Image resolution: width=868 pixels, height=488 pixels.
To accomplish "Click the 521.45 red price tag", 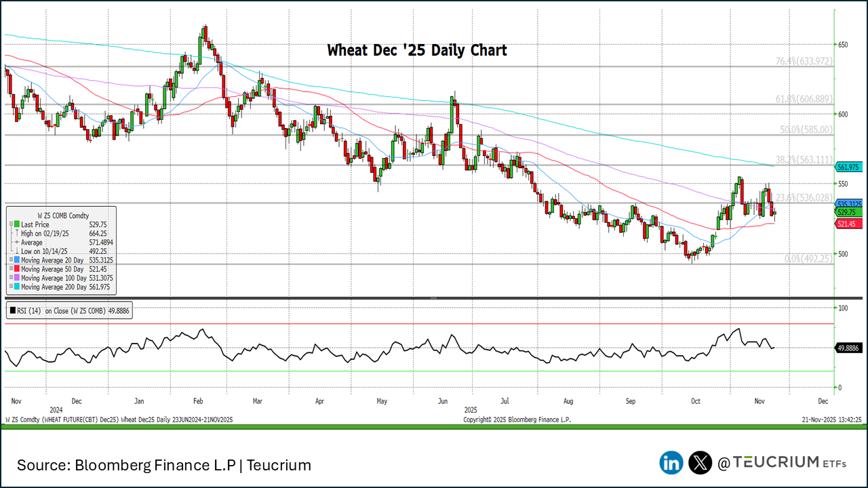I will click(848, 224).
